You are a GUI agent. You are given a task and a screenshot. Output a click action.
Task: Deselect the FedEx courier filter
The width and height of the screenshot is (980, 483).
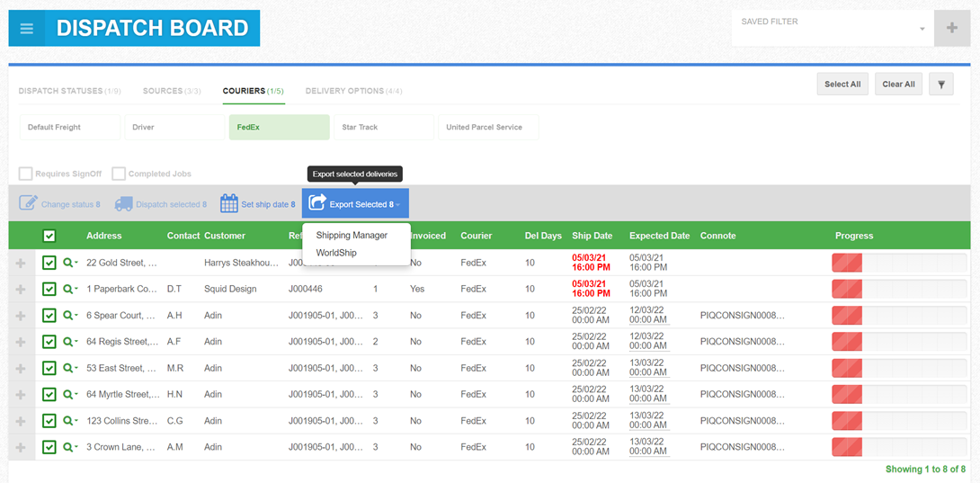tap(280, 127)
